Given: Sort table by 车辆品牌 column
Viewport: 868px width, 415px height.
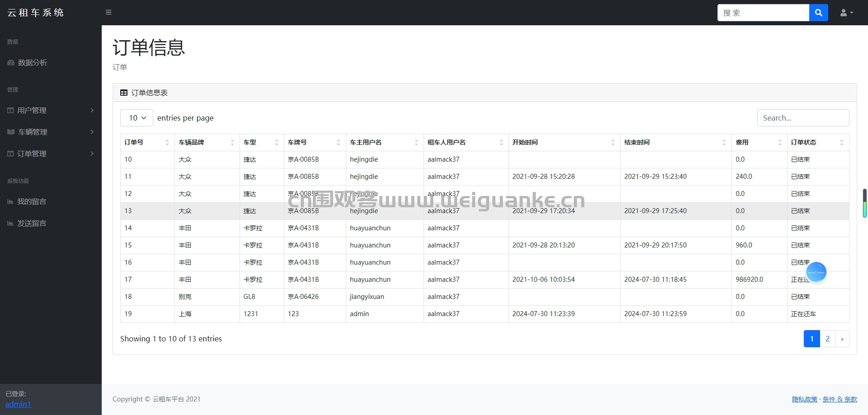Looking at the screenshot, I should (207, 142).
